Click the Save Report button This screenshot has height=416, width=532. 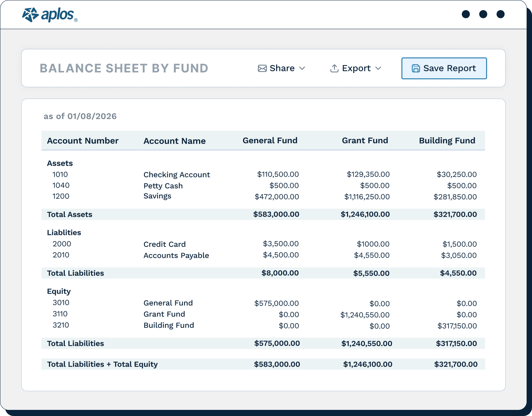click(444, 68)
